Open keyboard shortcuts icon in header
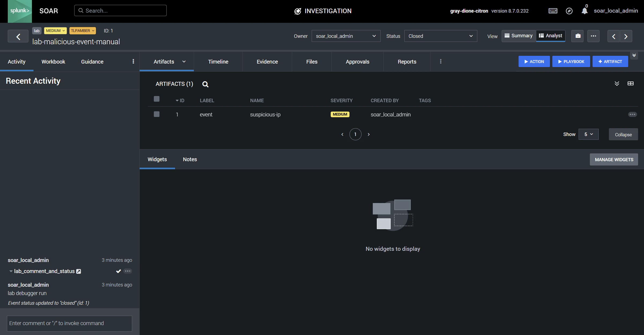This screenshot has width=644, height=335. [553, 11]
